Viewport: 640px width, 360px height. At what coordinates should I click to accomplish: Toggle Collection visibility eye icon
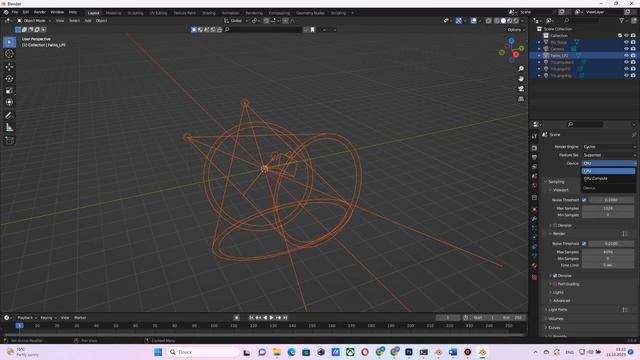(626, 36)
